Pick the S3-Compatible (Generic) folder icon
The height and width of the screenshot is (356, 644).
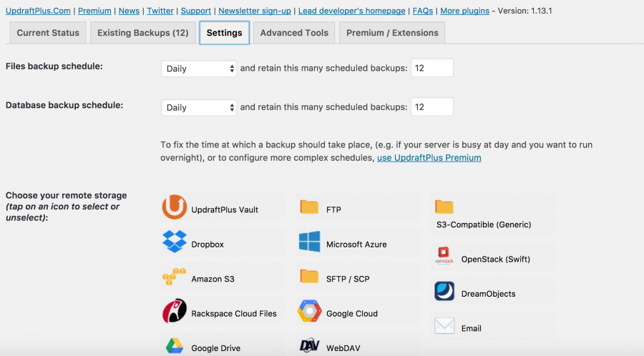(444, 207)
